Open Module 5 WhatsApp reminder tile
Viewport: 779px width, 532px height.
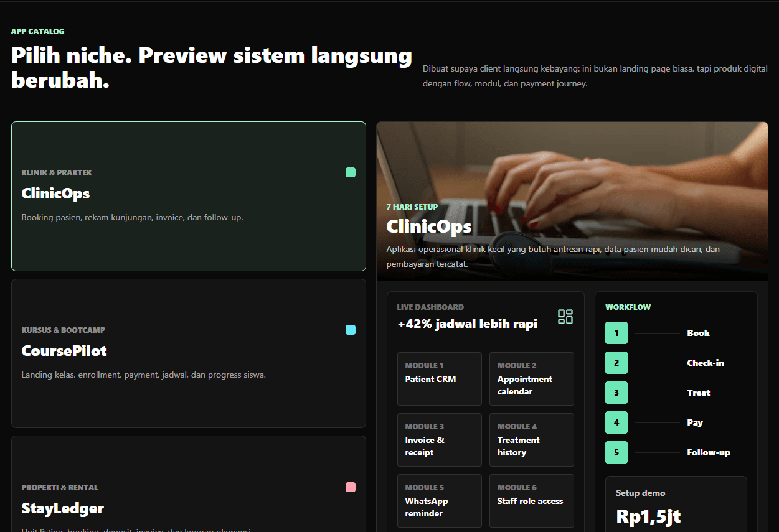(440, 501)
